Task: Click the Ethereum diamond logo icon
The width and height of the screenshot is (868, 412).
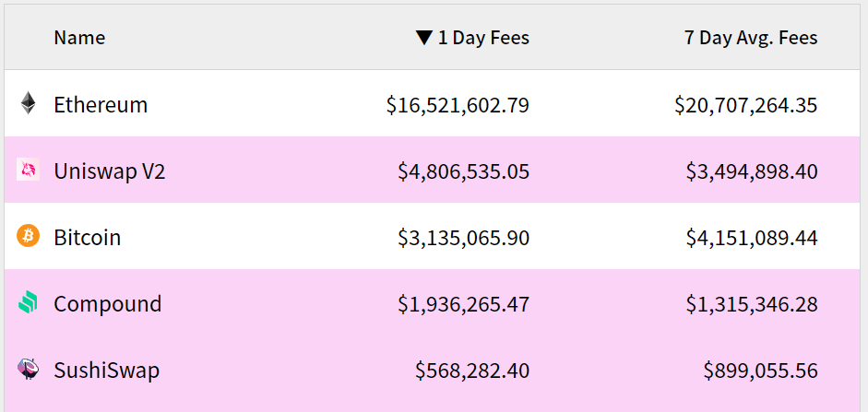Action: (x=29, y=103)
